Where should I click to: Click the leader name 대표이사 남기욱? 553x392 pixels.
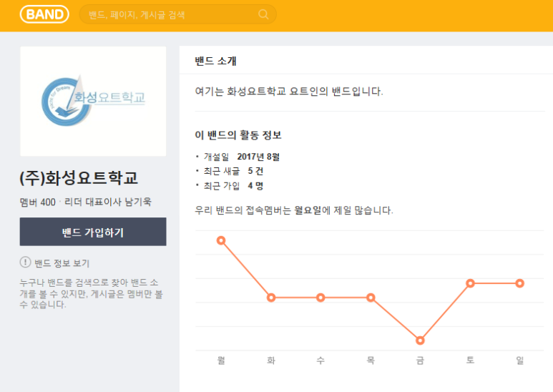pyautogui.click(x=119, y=202)
